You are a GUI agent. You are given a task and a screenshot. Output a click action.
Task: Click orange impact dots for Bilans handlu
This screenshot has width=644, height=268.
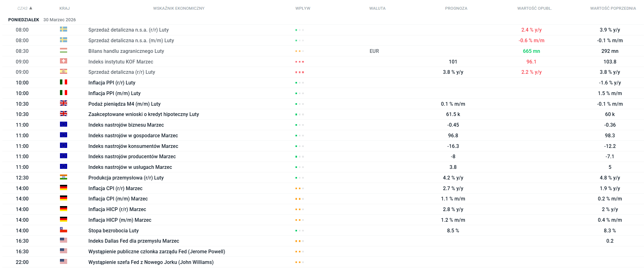click(x=300, y=51)
